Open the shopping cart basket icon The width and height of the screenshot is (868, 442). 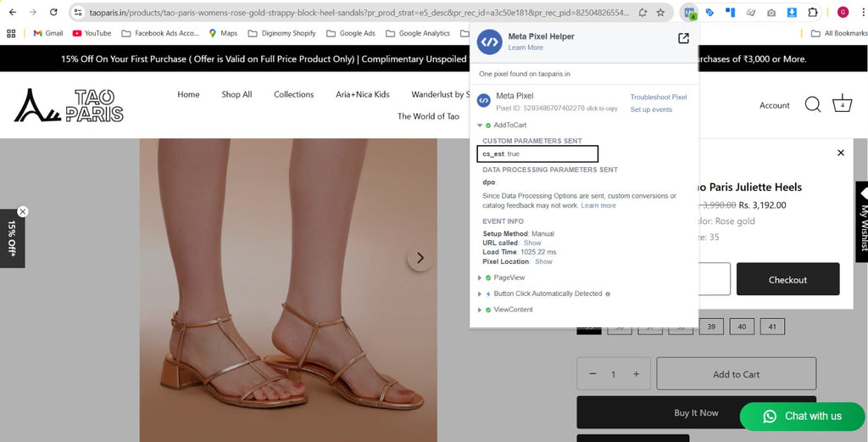click(842, 104)
